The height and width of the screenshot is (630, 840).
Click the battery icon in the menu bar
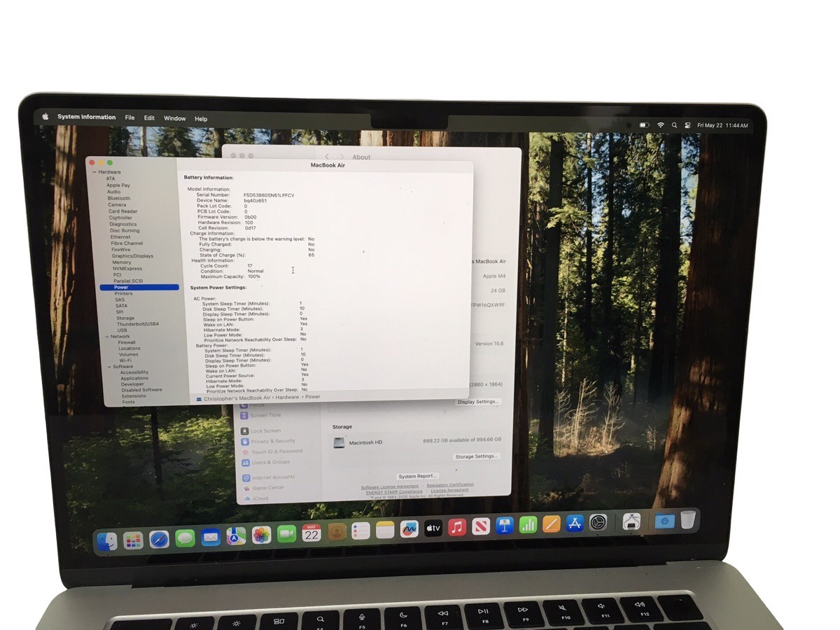[x=644, y=125]
